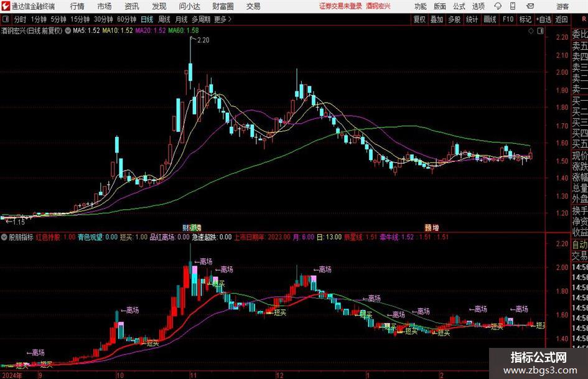Click the 财 marker on timeline
The height and width of the screenshot is (379, 588).
185,227
